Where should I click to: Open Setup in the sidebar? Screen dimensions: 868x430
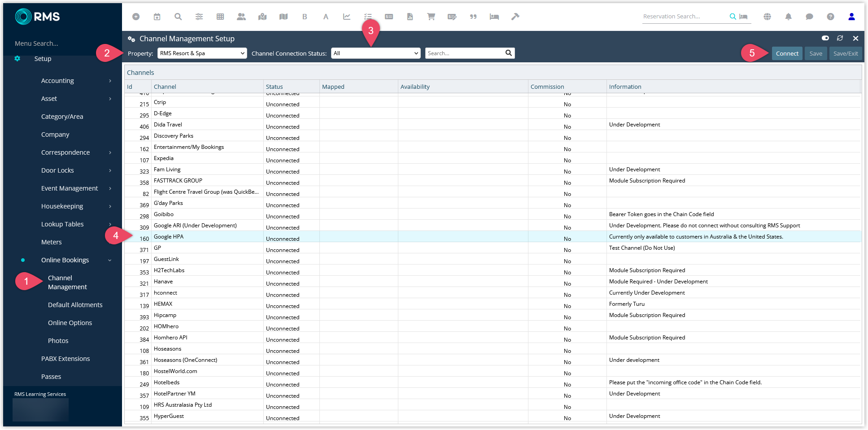[43, 59]
